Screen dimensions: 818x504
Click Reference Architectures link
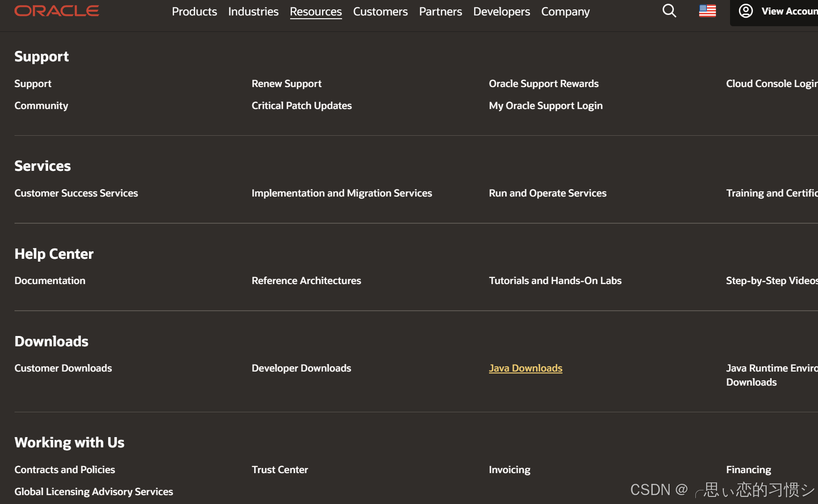click(307, 281)
